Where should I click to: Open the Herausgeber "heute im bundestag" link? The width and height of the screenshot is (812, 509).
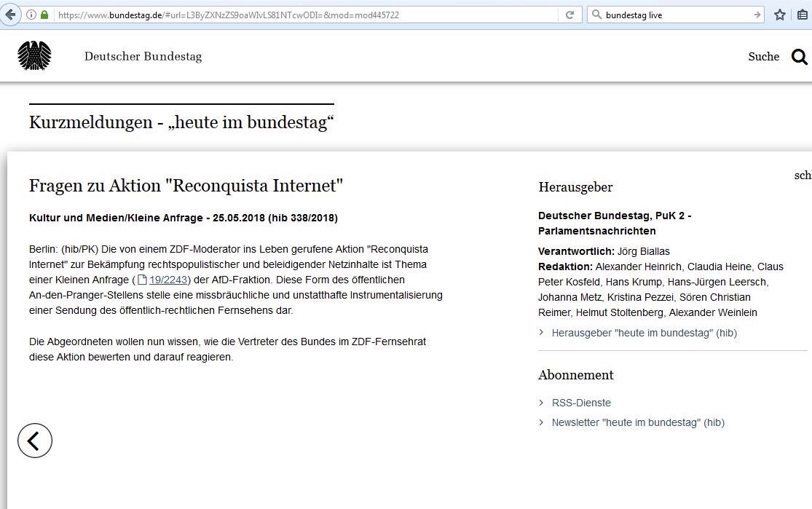644,333
